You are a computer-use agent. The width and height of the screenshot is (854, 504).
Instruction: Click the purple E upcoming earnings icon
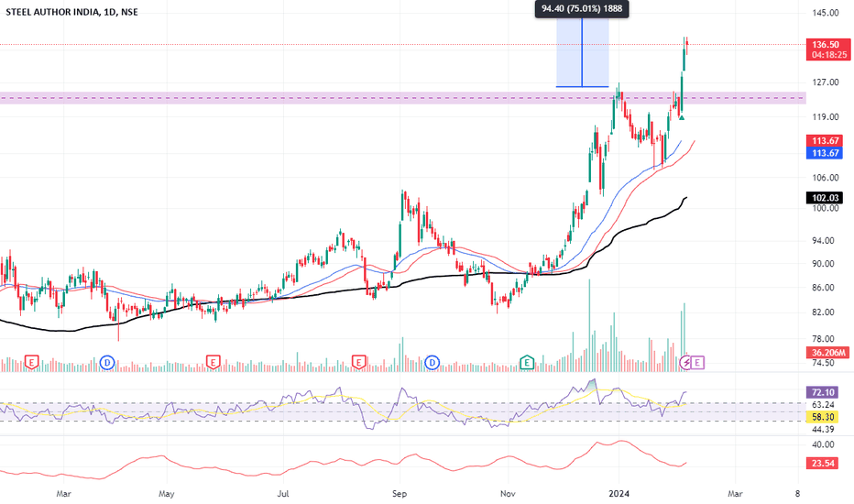tap(697, 362)
